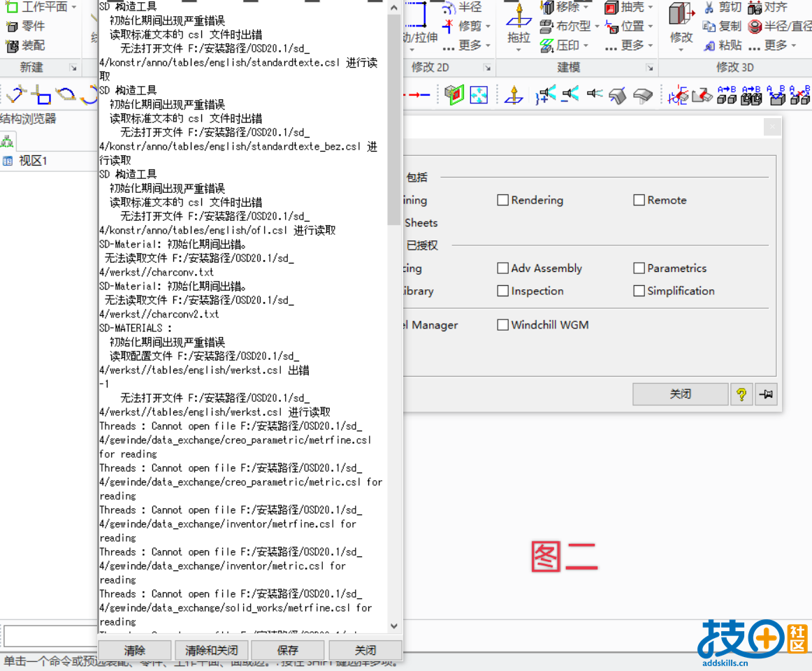Viewport: 812px width, 671px height.
Task: Click the 半径/直径 radius-diameter icon
Action: [x=755, y=27]
